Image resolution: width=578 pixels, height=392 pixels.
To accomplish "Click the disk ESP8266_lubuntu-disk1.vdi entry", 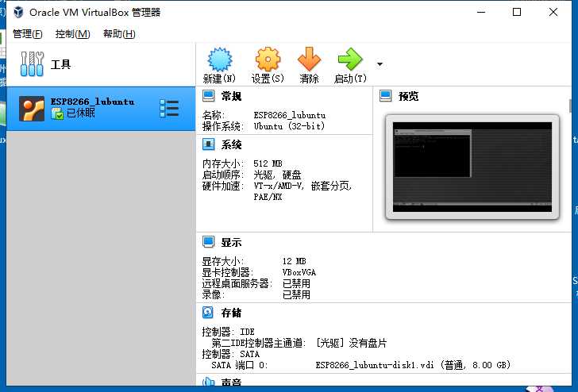I will pos(413,365).
